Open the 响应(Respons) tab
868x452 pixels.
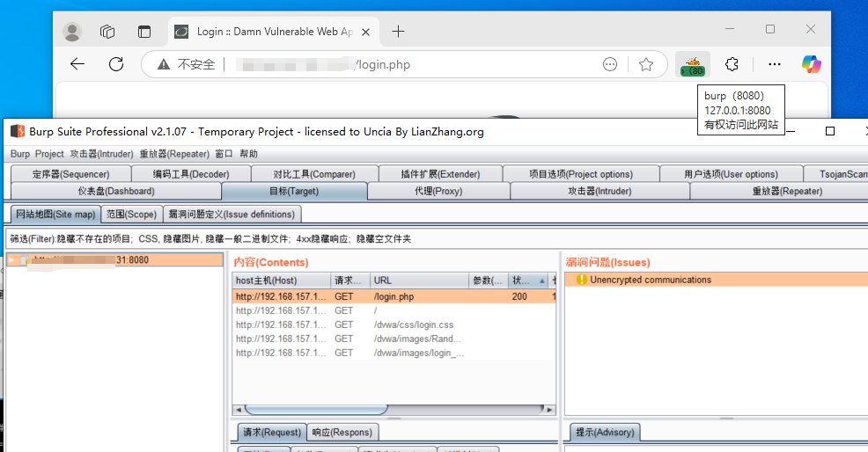click(x=342, y=432)
